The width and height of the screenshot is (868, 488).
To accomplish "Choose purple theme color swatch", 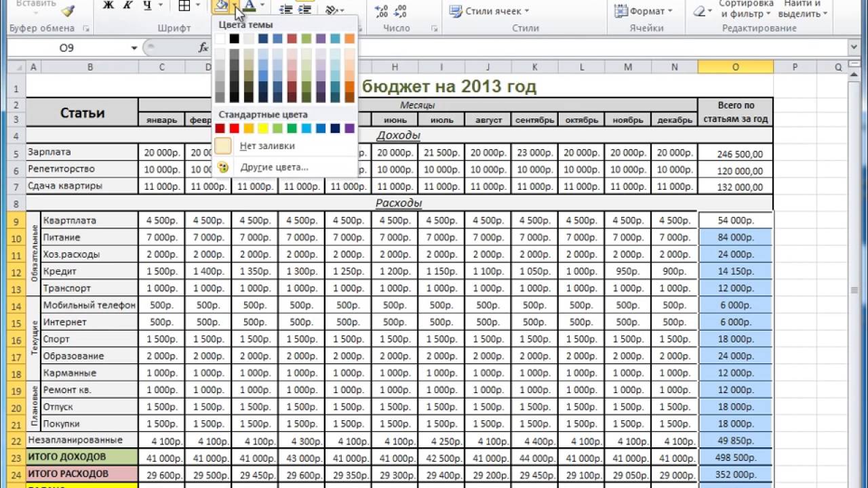I will pos(321,39).
